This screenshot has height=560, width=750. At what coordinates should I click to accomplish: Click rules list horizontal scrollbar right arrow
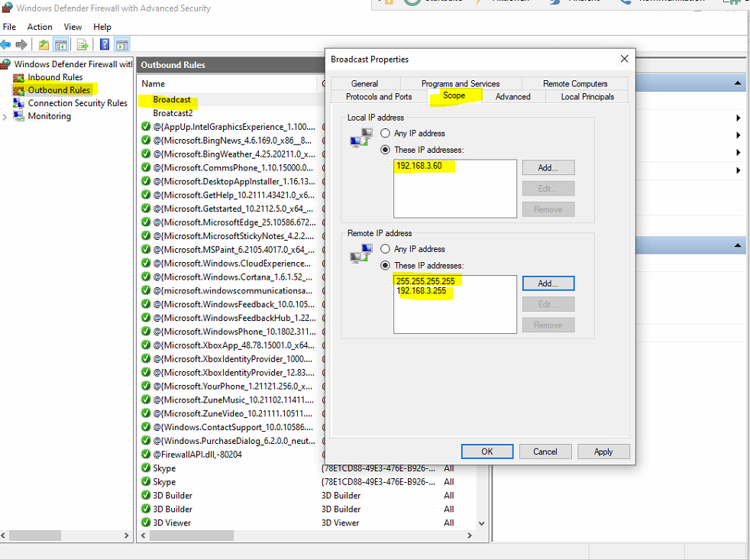pos(469,535)
